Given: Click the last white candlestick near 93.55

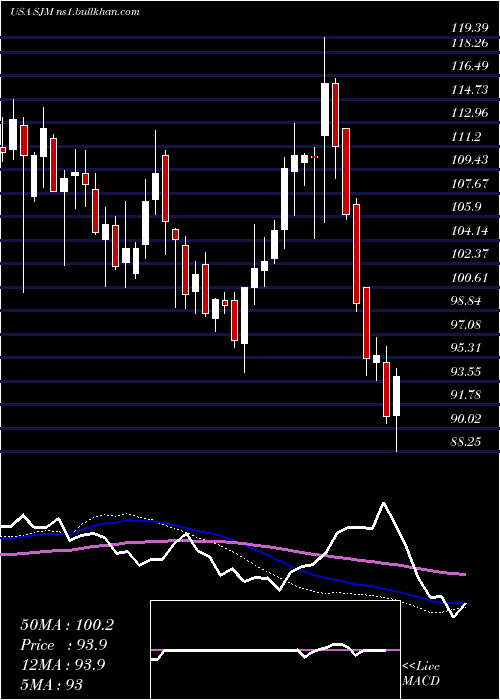Looking at the screenshot, I should point(396,396).
